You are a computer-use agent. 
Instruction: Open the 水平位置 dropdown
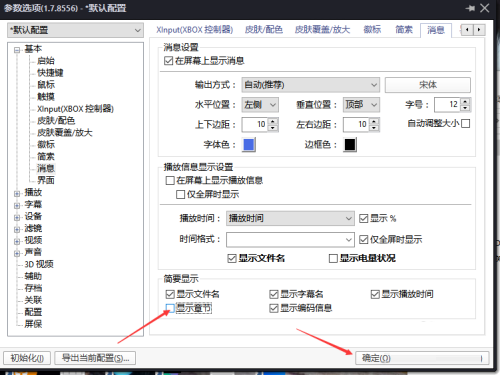pos(260,105)
